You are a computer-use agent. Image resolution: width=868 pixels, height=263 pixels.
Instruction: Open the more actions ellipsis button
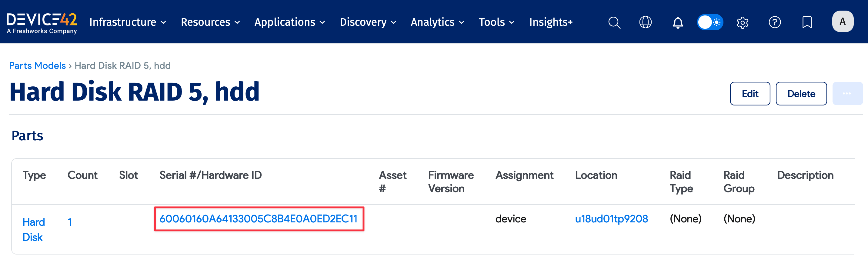pyautogui.click(x=847, y=94)
